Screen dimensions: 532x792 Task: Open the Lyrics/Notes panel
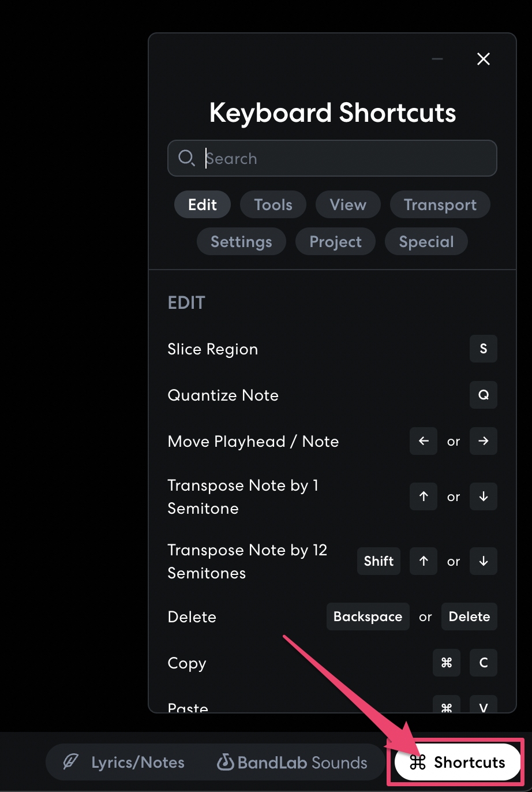124,763
